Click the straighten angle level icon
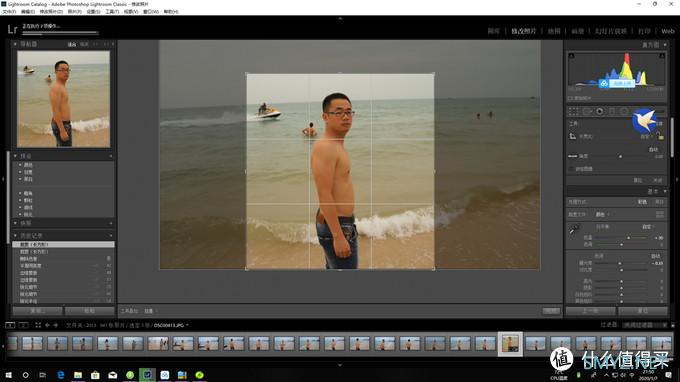 pos(572,156)
